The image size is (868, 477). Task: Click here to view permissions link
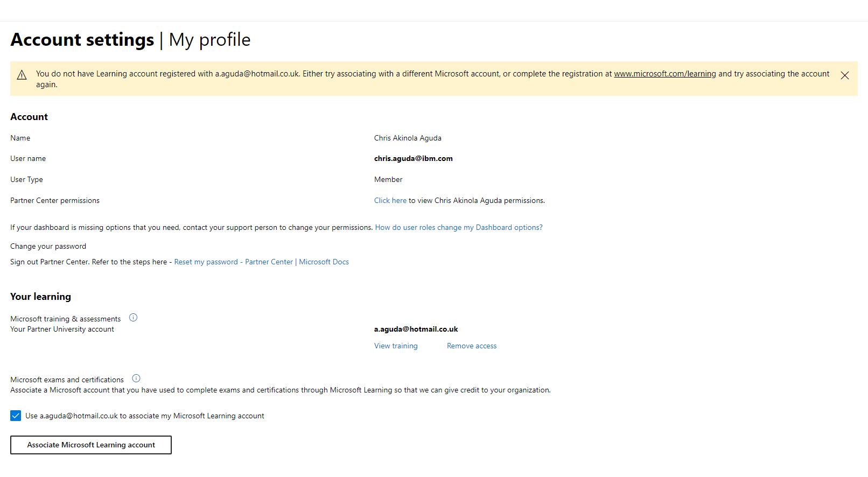click(x=390, y=200)
